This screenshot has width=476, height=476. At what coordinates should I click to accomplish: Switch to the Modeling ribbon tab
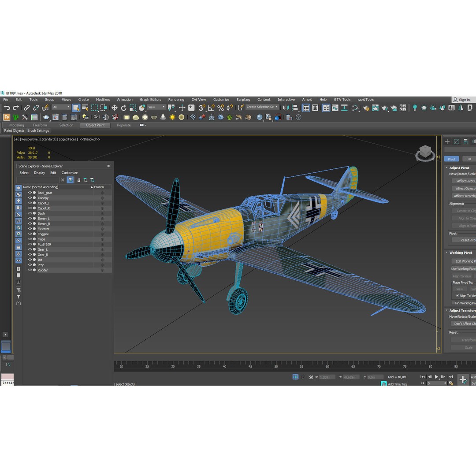pos(16,125)
